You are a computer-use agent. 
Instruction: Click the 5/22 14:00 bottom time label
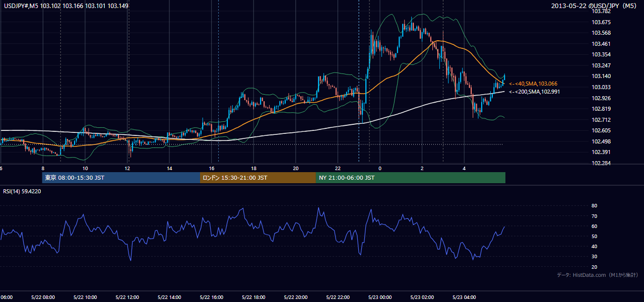(x=169, y=297)
